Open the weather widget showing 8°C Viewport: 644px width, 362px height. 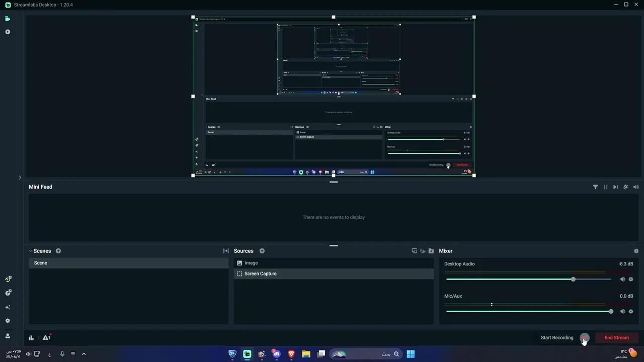[626, 354]
